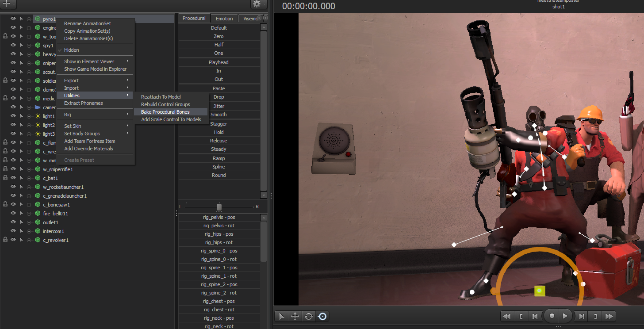Click the record button
The height and width of the screenshot is (329, 644).
coord(552,316)
